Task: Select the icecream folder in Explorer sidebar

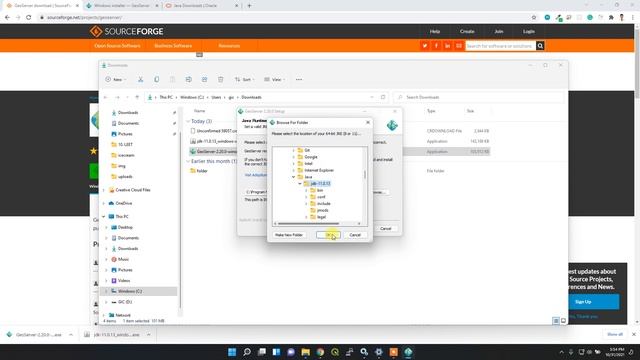Action: tap(126, 155)
